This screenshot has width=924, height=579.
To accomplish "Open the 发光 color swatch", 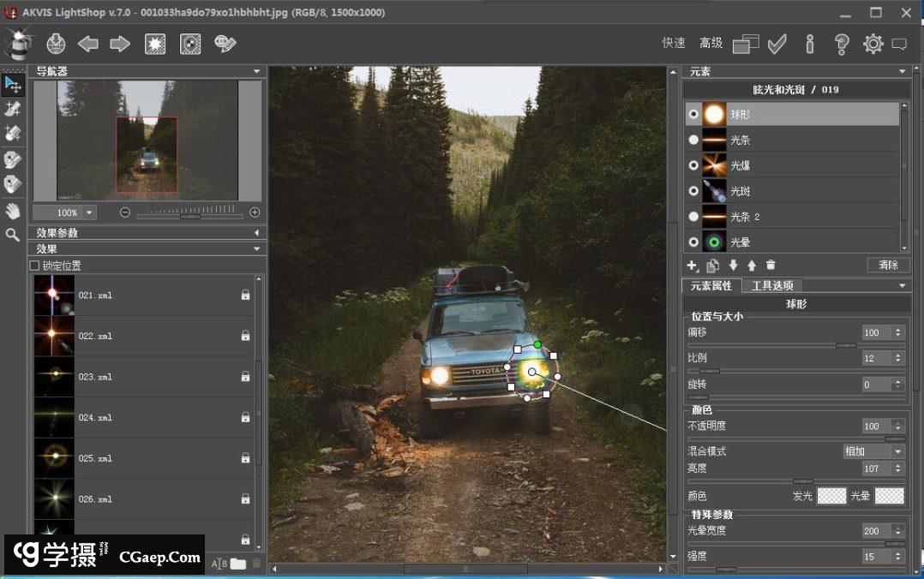I will tap(831, 496).
